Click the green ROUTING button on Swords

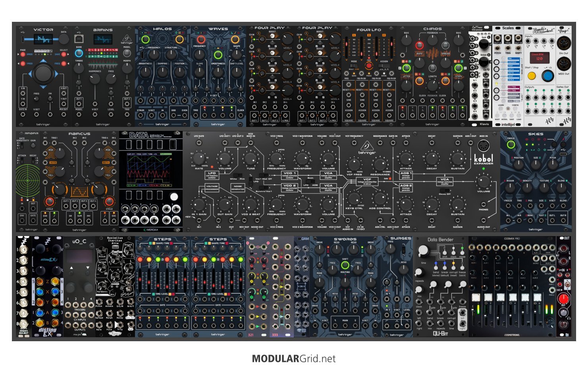coord(345,265)
